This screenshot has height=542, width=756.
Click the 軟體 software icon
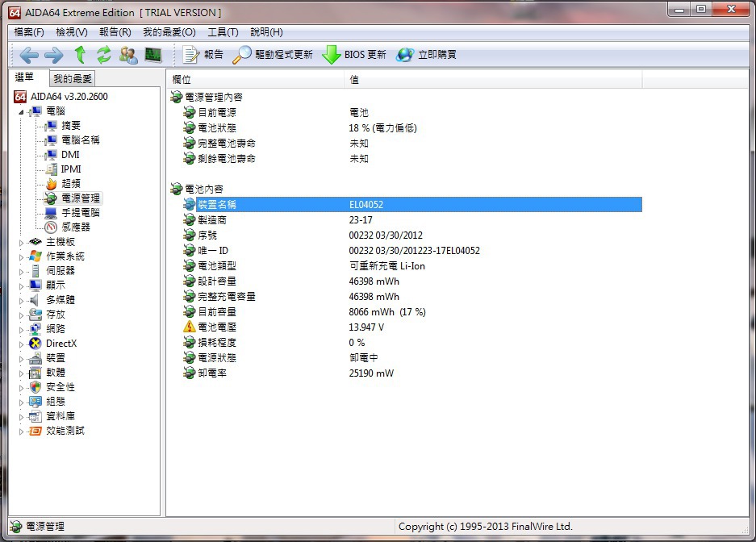pyautogui.click(x=36, y=373)
